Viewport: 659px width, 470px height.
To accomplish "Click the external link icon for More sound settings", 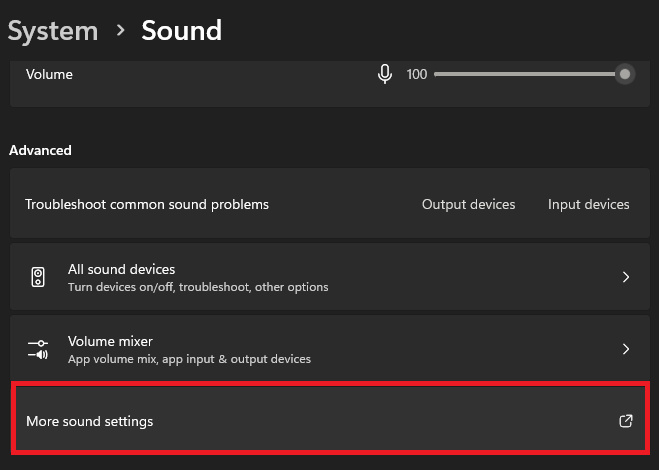I will (x=626, y=421).
